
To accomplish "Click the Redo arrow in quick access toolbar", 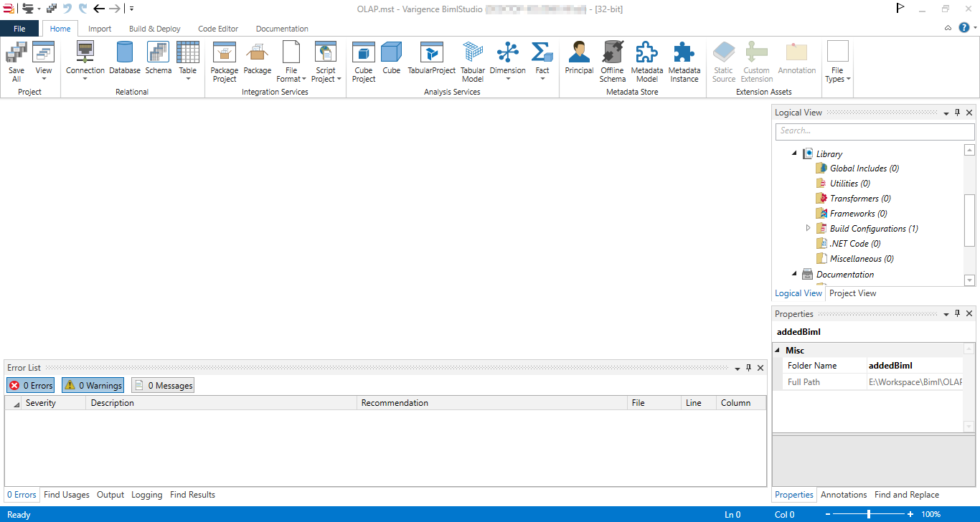I will pyautogui.click(x=83, y=9).
